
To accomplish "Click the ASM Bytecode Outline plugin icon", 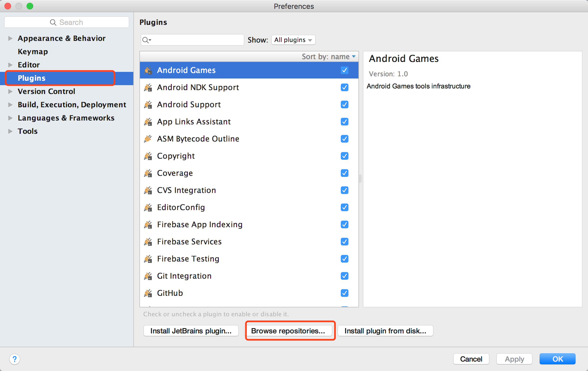I will click(149, 138).
